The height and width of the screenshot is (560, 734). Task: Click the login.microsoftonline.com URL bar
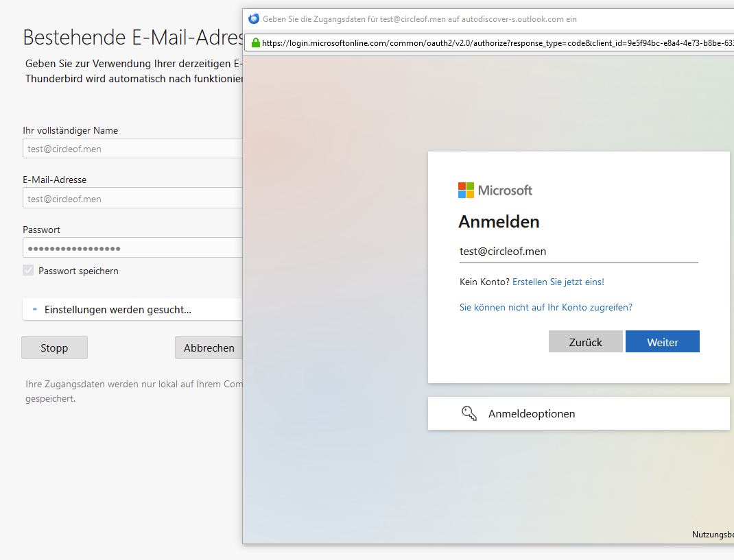tap(489, 43)
